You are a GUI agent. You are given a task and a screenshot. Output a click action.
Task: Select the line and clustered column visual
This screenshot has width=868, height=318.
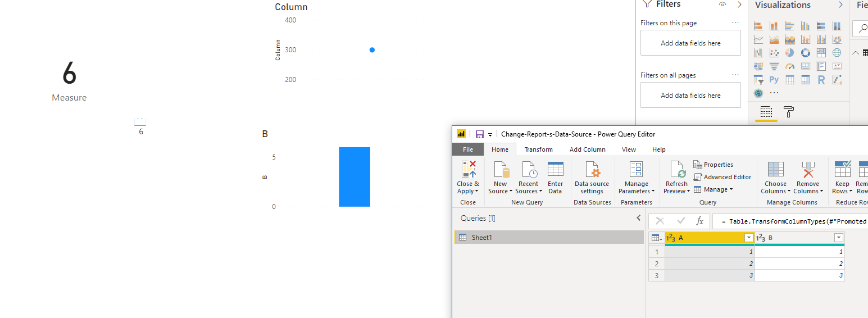[821, 39]
